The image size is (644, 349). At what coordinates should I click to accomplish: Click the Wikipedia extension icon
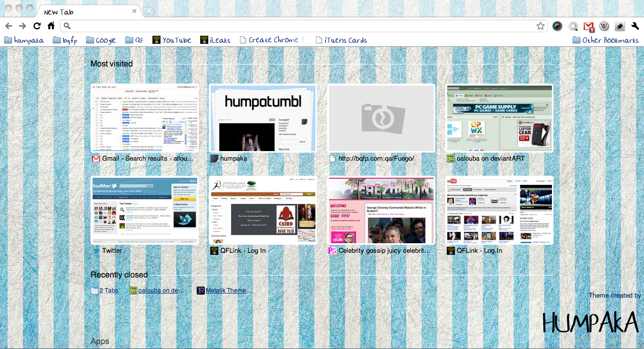coord(604,26)
